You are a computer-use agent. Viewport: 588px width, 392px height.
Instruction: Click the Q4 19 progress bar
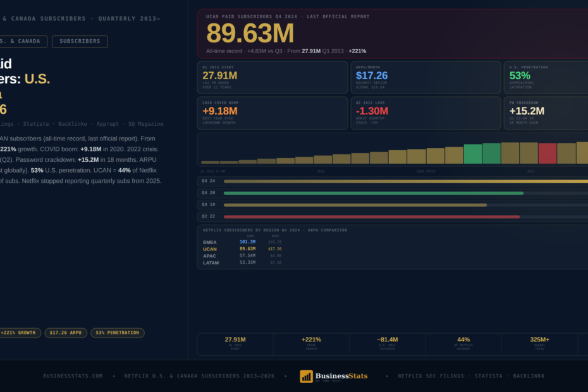pos(355,205)
